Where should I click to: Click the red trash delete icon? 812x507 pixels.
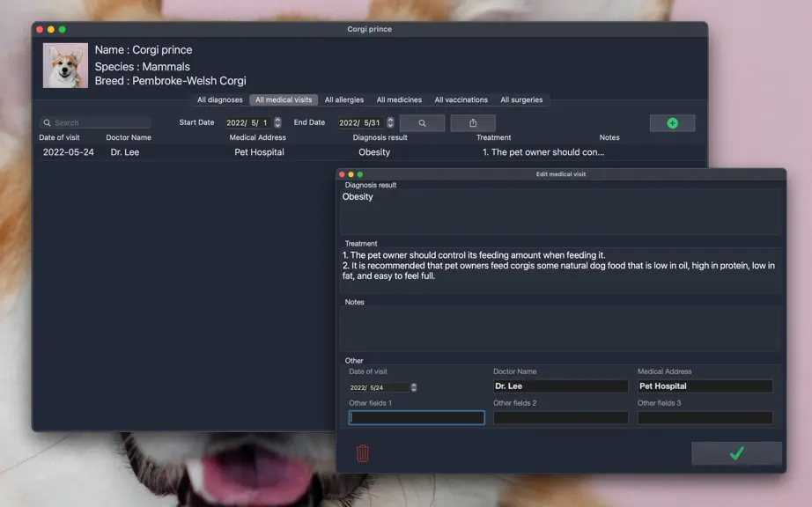(x=363, y=453)
